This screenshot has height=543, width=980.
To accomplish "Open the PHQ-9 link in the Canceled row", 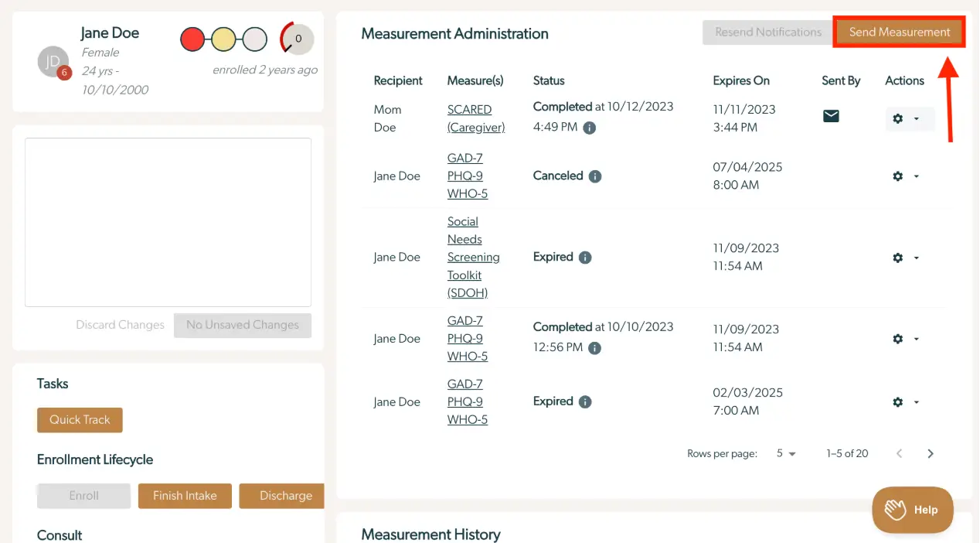I will (464, 176).
